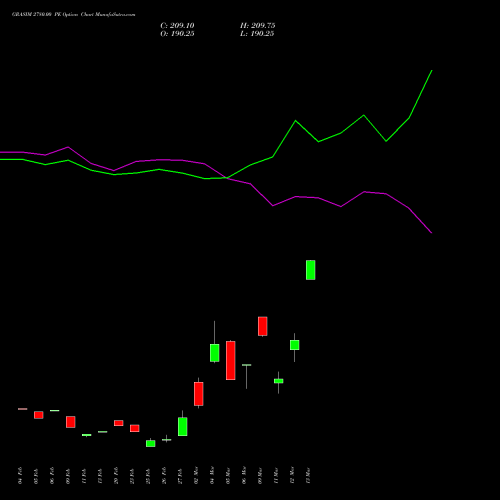Screen dimensions: 500x500
Task: Click the "27 Feb" date label
Action: (180, 476)
